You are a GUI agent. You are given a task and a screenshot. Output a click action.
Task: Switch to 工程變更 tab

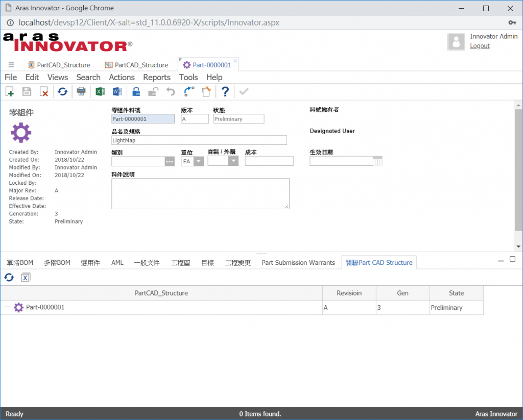point(238,263)
